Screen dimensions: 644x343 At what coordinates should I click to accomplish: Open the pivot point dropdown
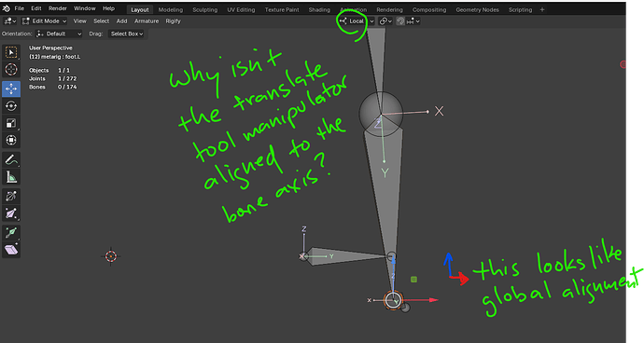pyautogui.click(x=385, y=21)
